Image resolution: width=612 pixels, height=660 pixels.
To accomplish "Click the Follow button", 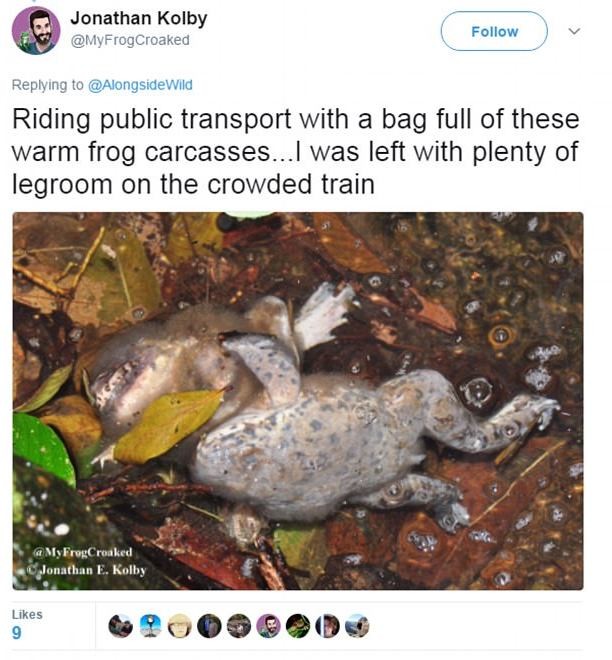I will coord(494,31).
